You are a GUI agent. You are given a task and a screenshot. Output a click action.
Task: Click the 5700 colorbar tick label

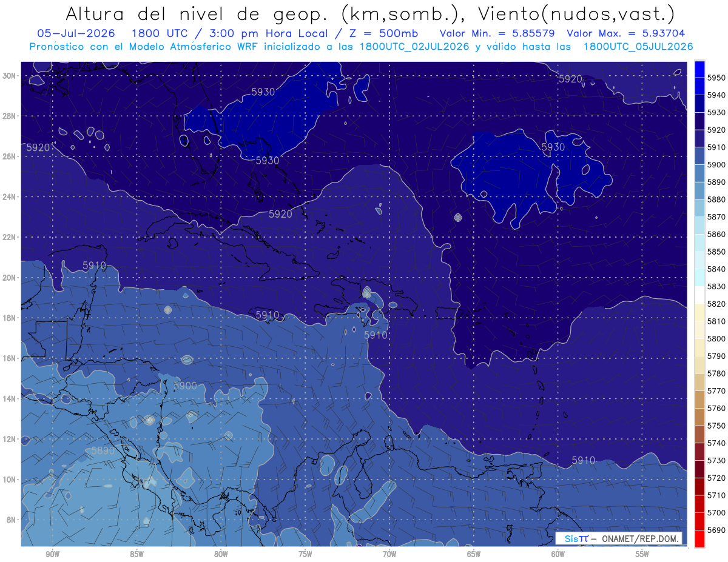click(x=716, y=512)
